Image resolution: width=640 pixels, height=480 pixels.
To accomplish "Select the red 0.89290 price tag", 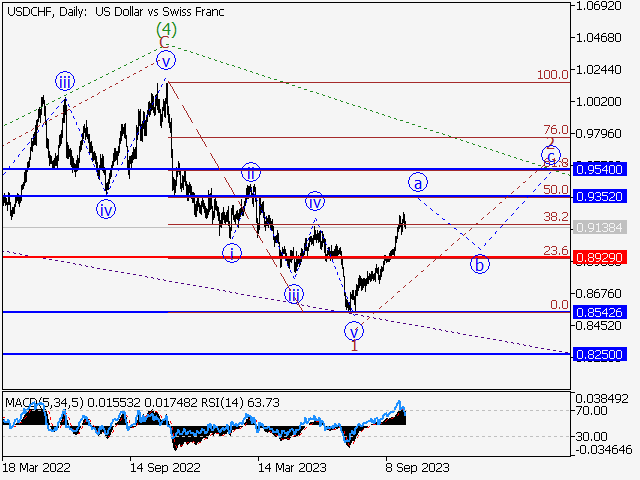I will [600, 258].
